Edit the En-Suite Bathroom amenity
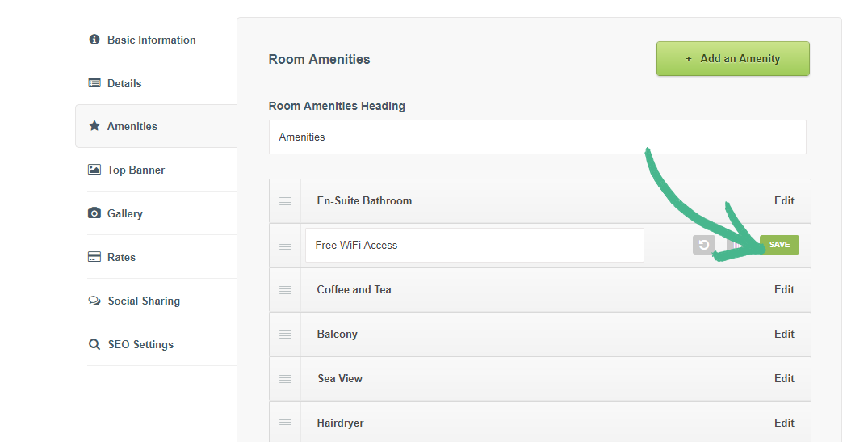 click(784, 200)
